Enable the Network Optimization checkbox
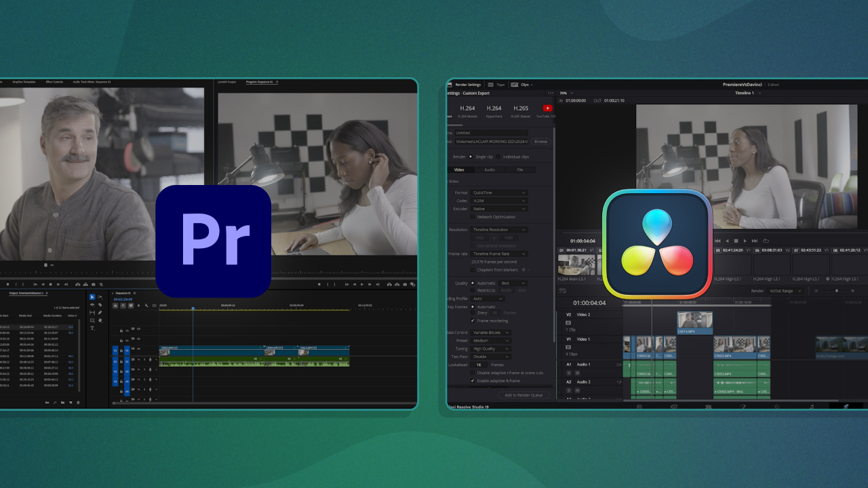The height and width of the screenshot is (488, 868). [x=473, y=216]
